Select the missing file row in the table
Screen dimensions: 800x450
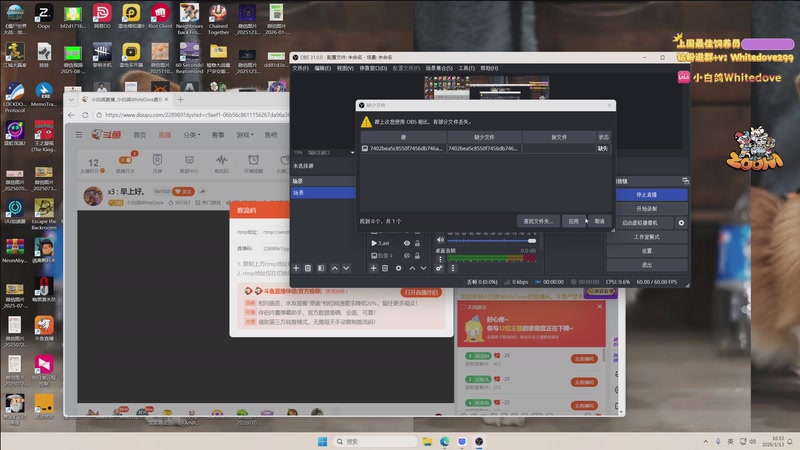point(485,148)
